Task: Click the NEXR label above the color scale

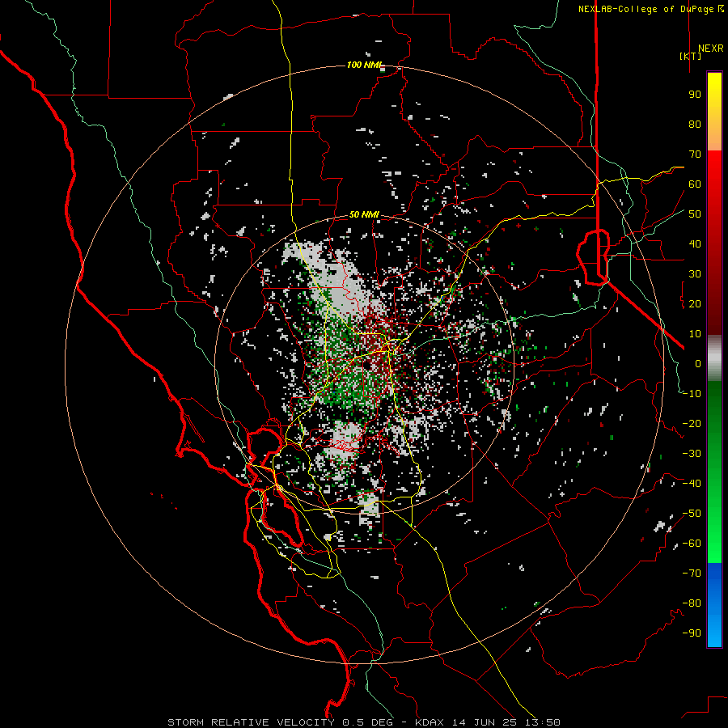Action: [x=710, y=49]
